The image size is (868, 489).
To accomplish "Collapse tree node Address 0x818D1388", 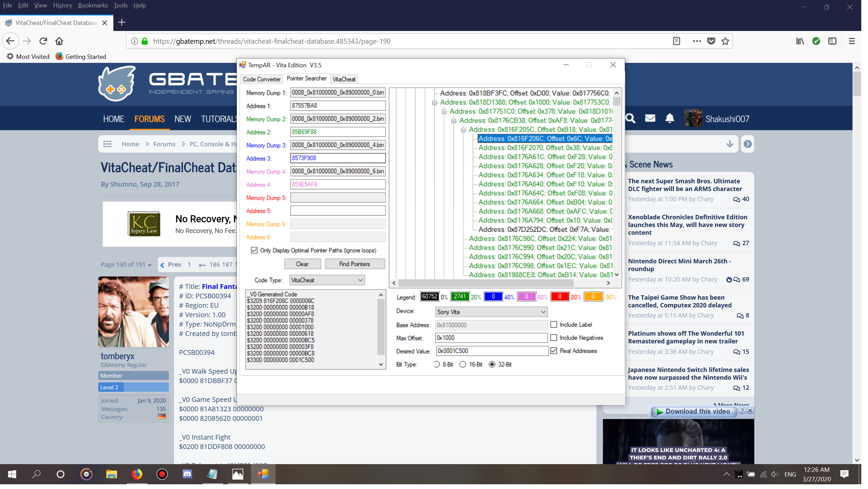I will (435, 103).
